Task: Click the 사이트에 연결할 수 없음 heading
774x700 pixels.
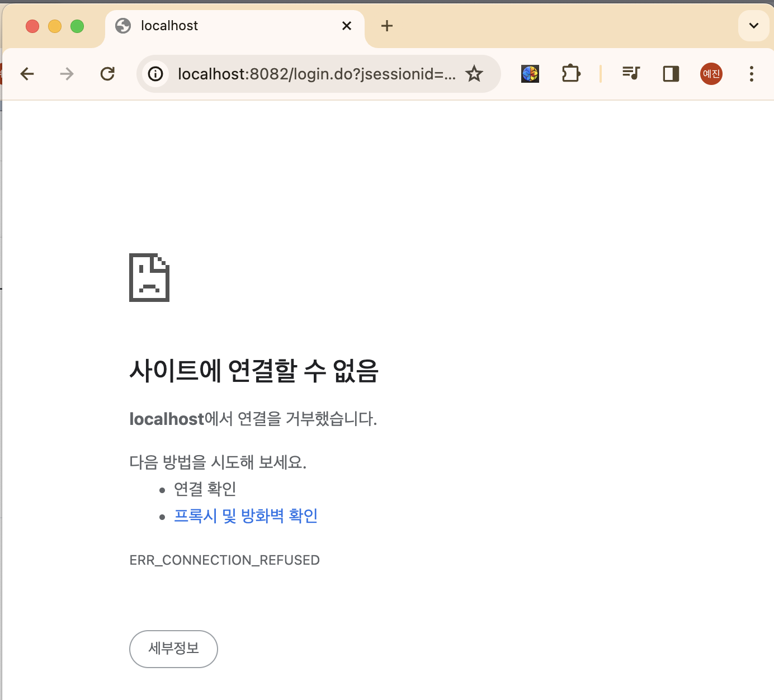Action: (254, 370)
